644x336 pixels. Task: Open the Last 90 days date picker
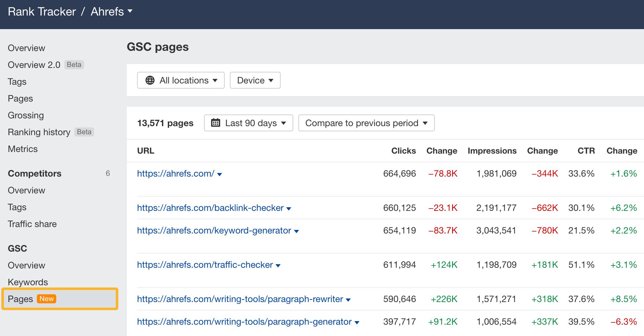click(x=248, y=123)
